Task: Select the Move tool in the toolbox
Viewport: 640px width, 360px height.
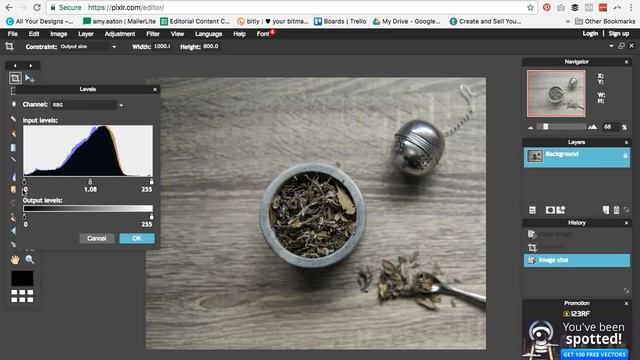Action: [x=29, y=78]
